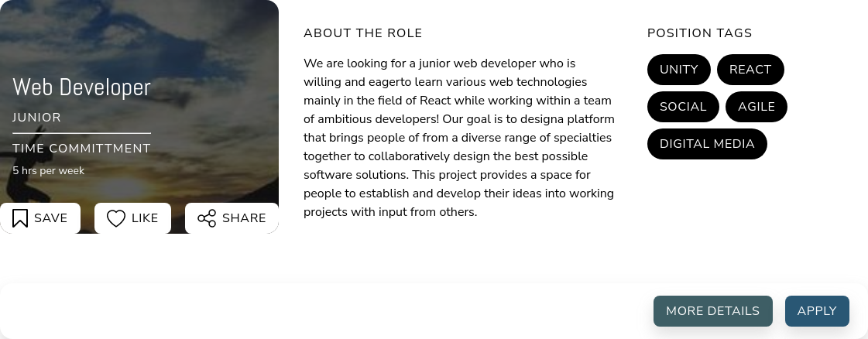The height and width of the screenshot is (339, 868).
Task: Click the bookmark icon on Save
Action: pyautogui.click(x=20, y=218)
